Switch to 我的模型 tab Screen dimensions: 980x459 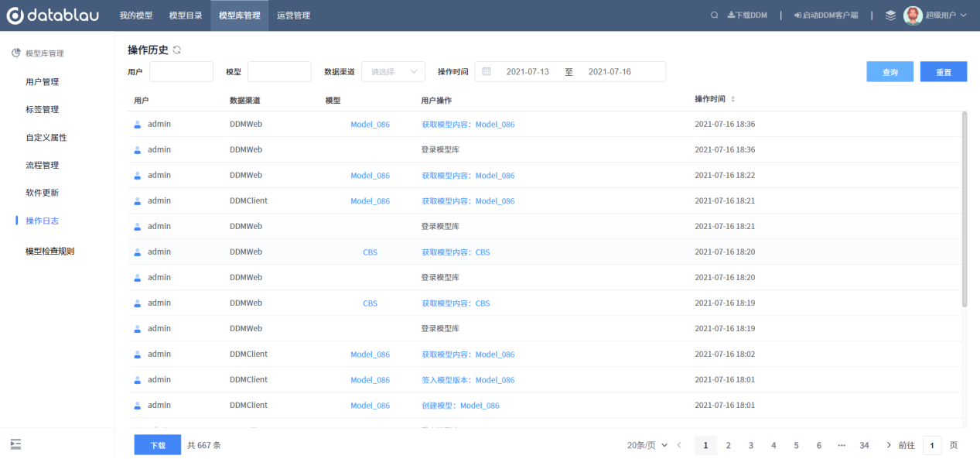click(136, 15)
